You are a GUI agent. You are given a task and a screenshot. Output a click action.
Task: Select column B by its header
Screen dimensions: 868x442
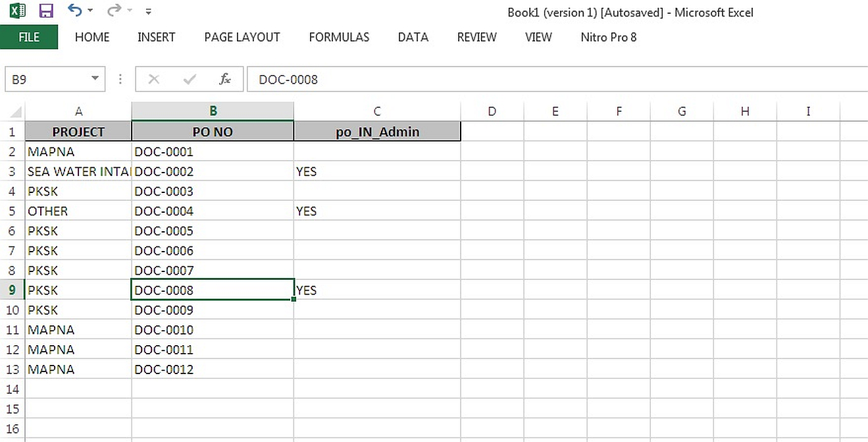(x=212, y=111)
